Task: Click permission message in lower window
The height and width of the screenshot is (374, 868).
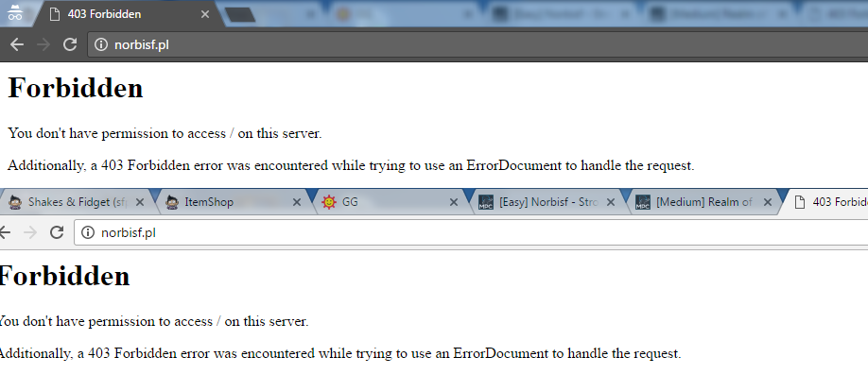Action: 154,321
